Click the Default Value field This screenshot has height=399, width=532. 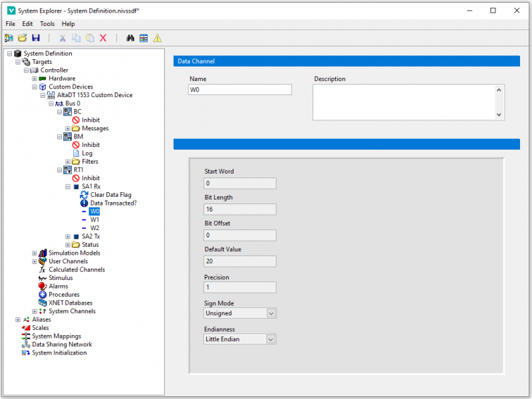(x=240, y=261)
